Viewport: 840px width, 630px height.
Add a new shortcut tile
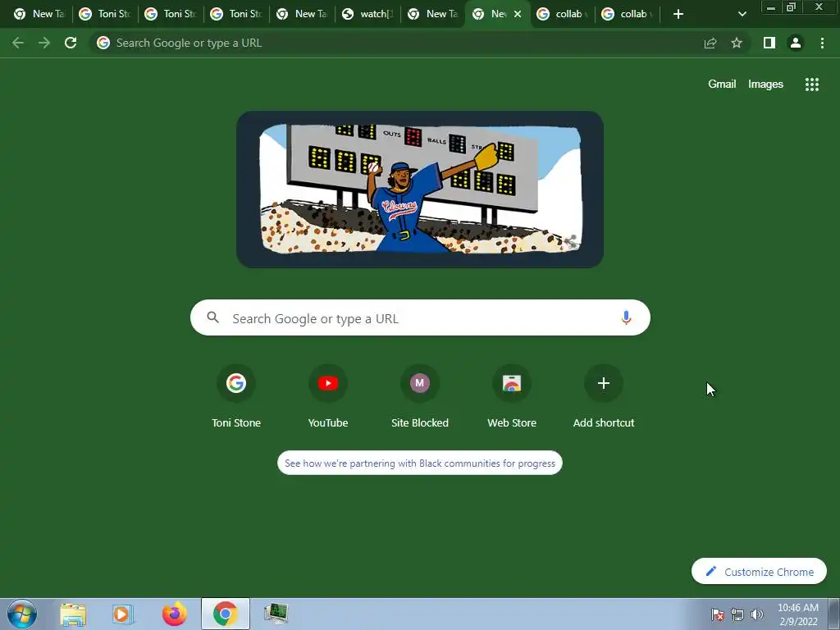604,396
